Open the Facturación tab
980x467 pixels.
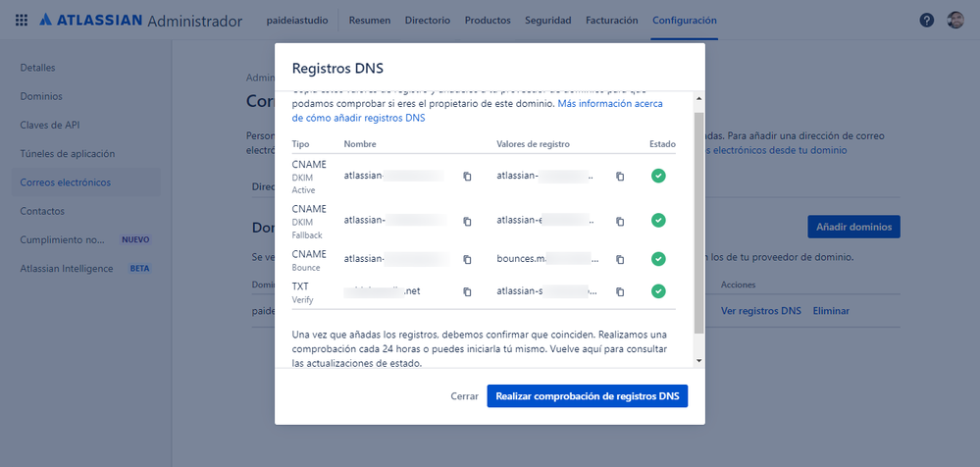(x=612, y=20)
